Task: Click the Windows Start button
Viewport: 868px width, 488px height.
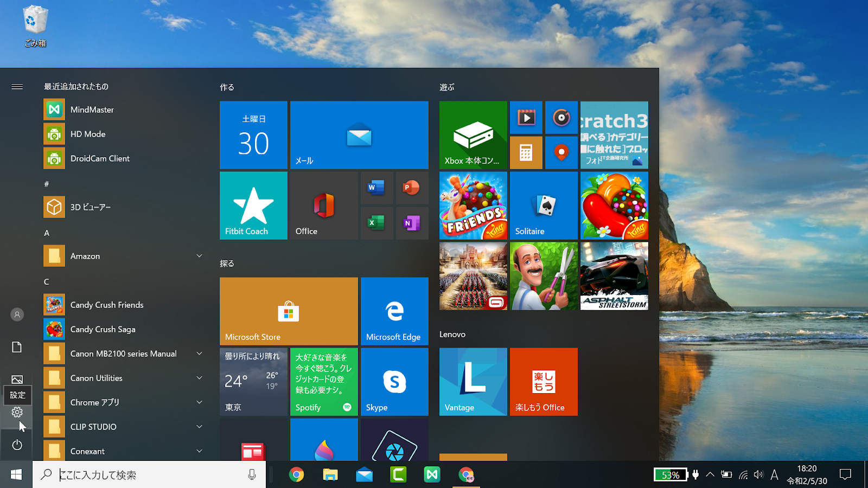Action: (x=16, y=474)
